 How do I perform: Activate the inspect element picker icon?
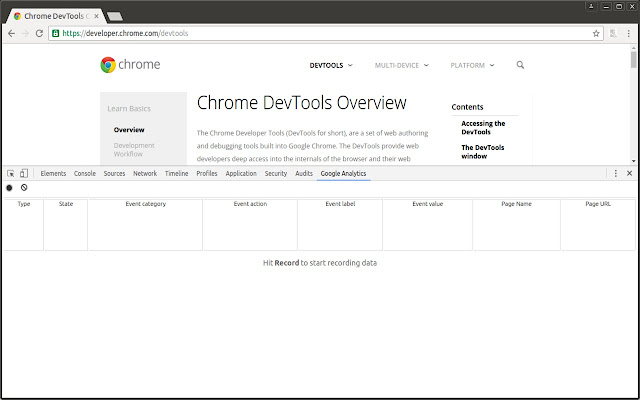(x=11, y=173)
